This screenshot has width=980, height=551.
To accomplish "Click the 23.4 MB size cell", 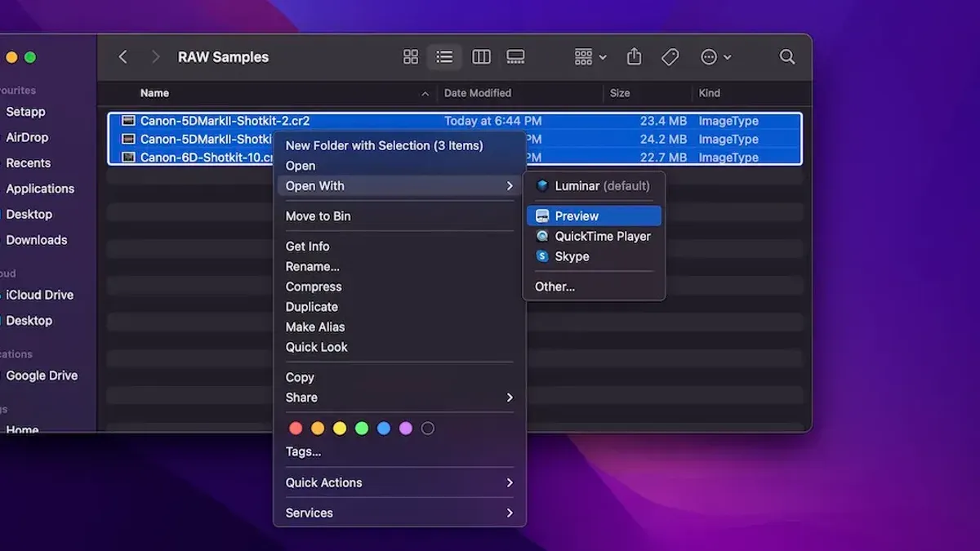I will tap(663, 121).
